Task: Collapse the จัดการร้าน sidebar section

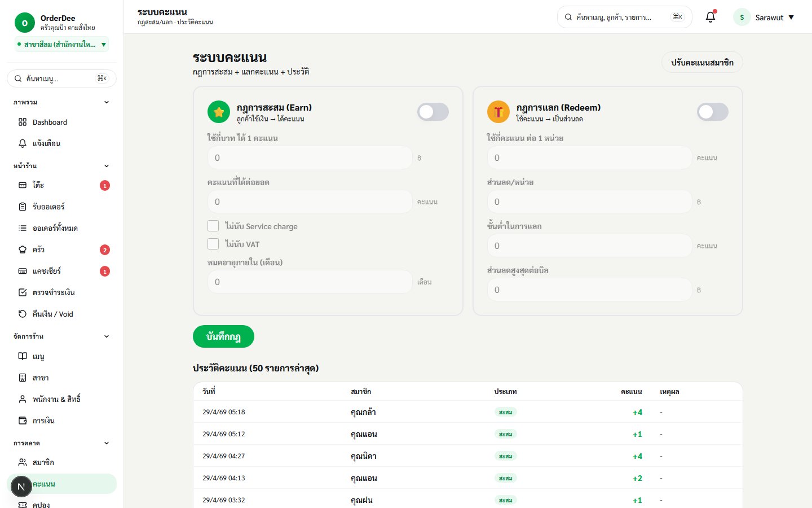Action: click(x=107, y=336)
